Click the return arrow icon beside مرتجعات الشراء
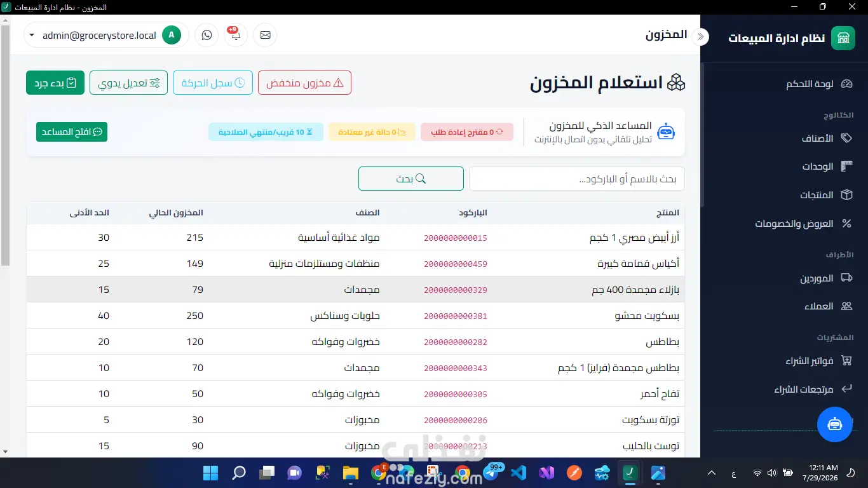Image resolution: width=868 pixels, height=488 pixels. (846, 389)
